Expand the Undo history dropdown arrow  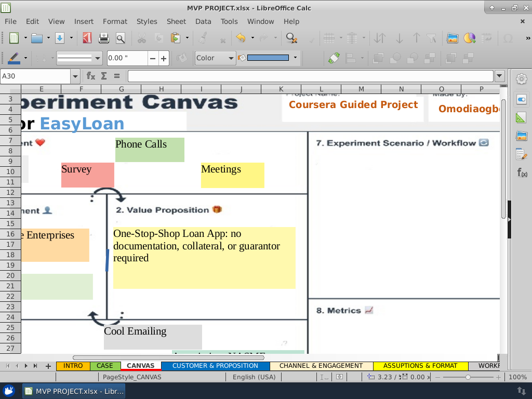[252, 38]
